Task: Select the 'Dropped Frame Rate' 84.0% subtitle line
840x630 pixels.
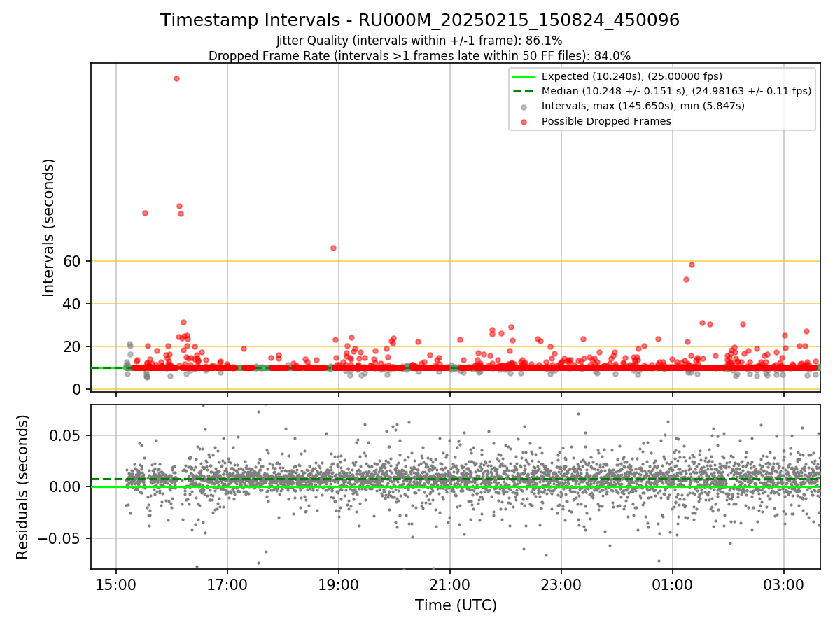Action: point(419,56)
